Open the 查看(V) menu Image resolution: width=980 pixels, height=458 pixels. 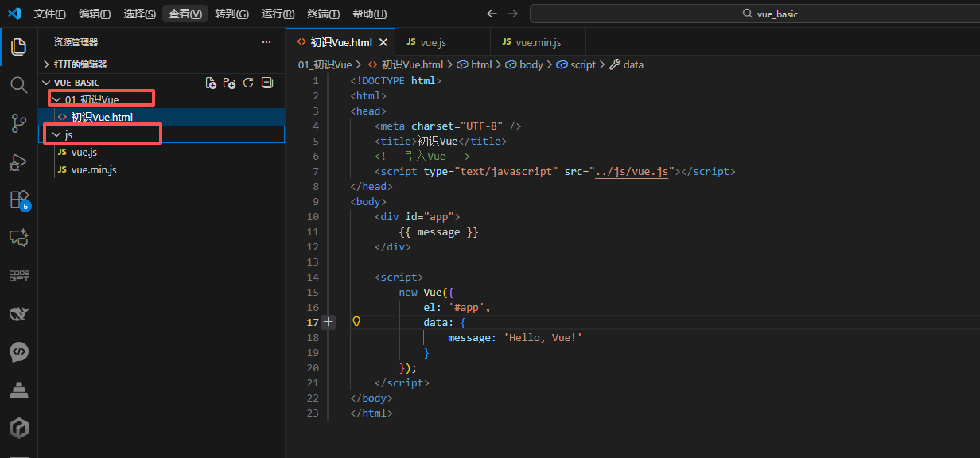coord(185,14)
